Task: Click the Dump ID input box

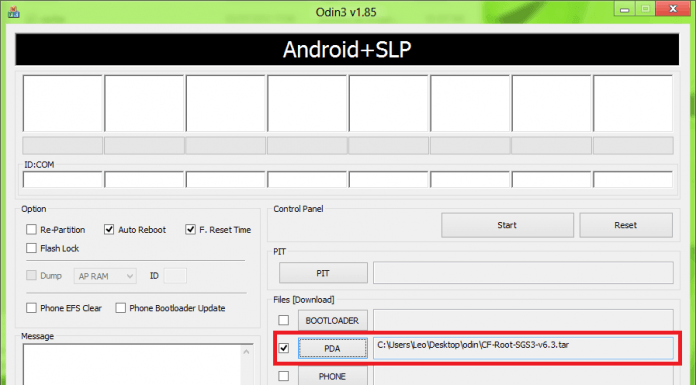Action: coord(175,276)
